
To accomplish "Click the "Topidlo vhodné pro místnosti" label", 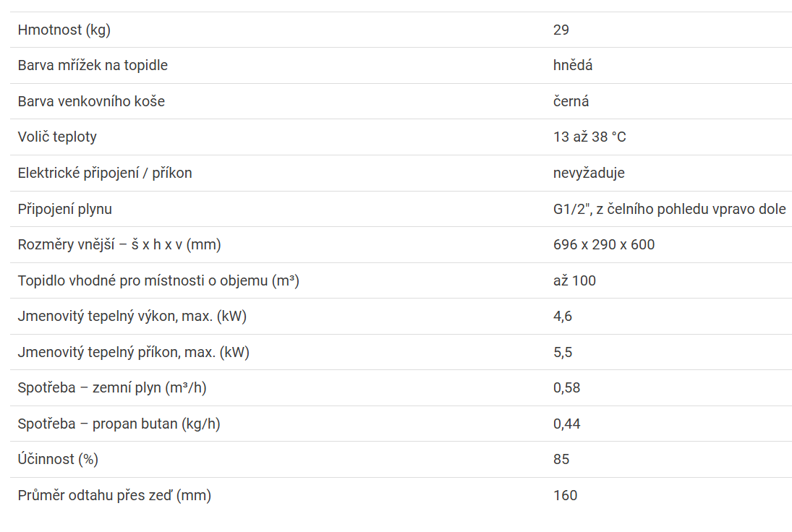I will coord(158,280).
